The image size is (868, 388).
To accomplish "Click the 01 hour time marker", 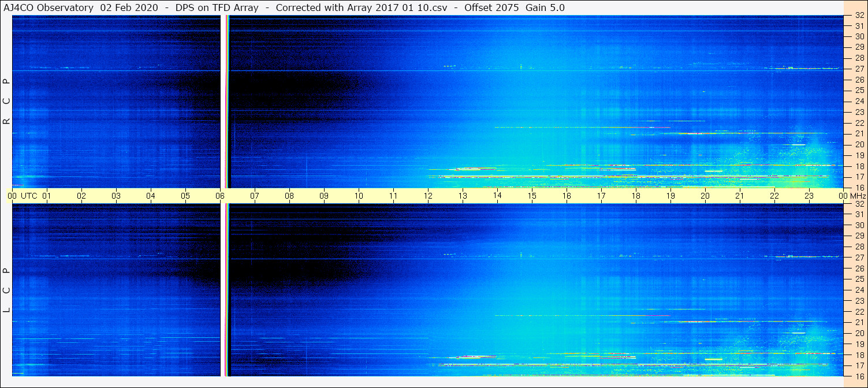I will (x=47, y=196).
